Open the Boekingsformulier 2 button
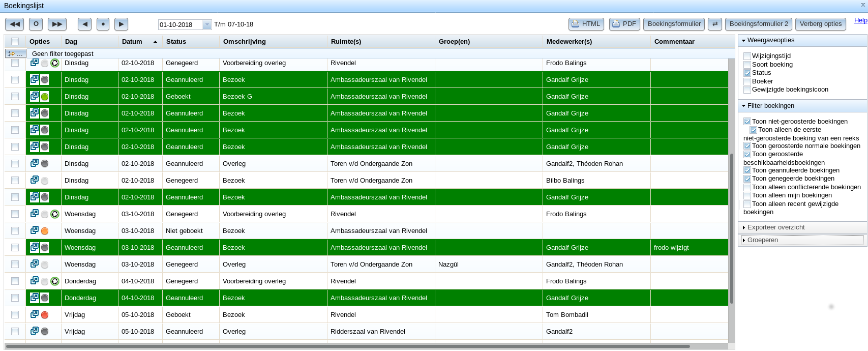The width and height of the screenshot is (868, 351). [759, 24]
